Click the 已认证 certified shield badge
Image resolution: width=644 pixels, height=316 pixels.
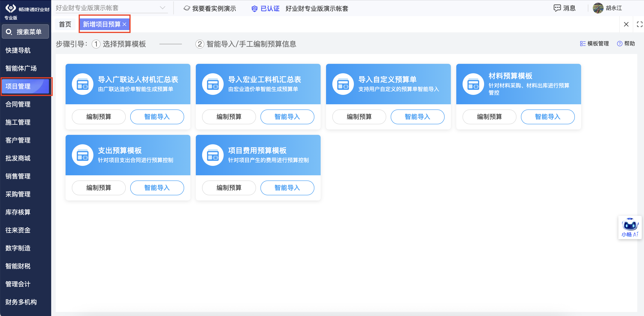tap(254, 9)
